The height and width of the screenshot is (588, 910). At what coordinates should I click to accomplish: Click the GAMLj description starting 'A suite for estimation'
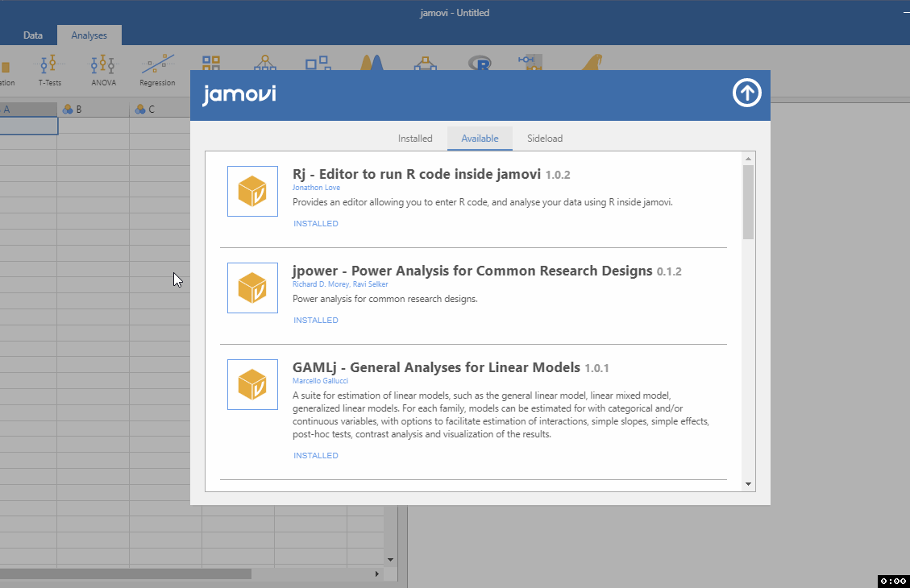pyautogui.click(x=501, y=415)
